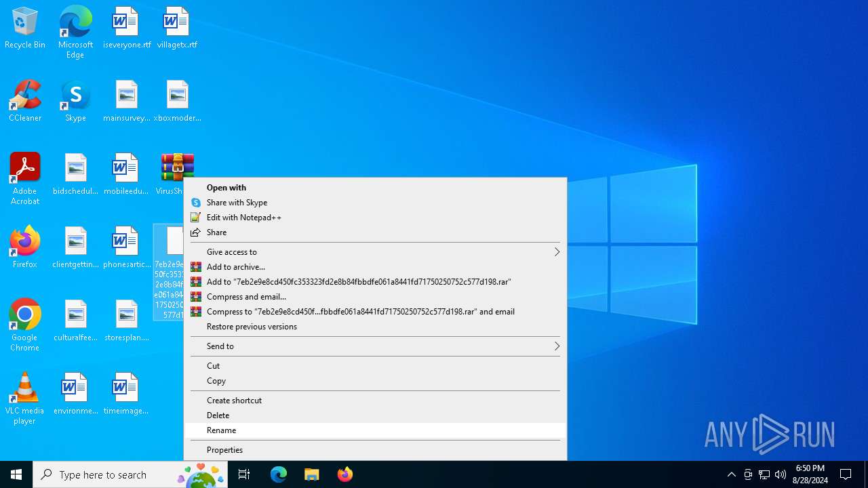Launch Firefox from the taskbar

pos(344,474)
